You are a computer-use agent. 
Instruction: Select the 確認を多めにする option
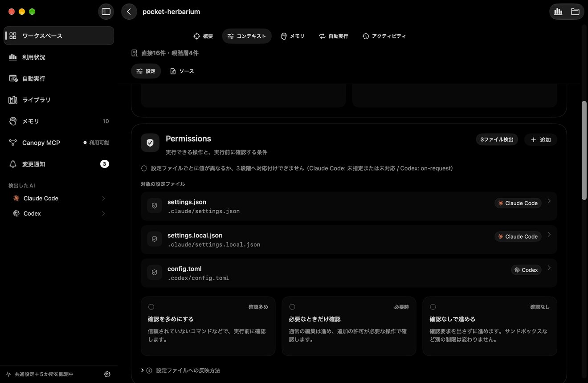208,326
